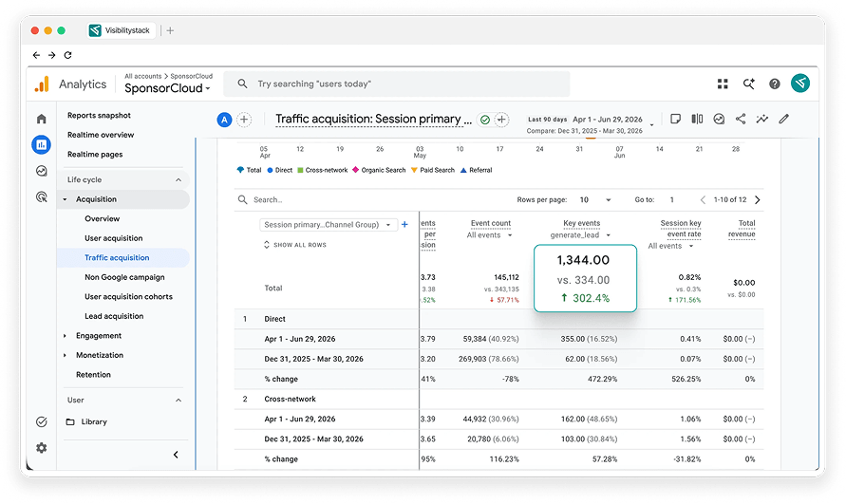Image resolution: width=846 pixels, height=504 pixels.
Task: Open the Help question mark icon
Action: click(774, 84)
